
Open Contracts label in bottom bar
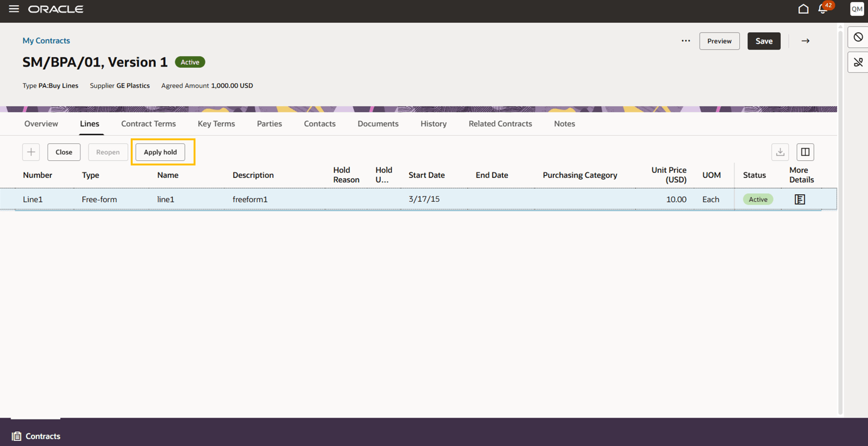[x=43, y=436]
